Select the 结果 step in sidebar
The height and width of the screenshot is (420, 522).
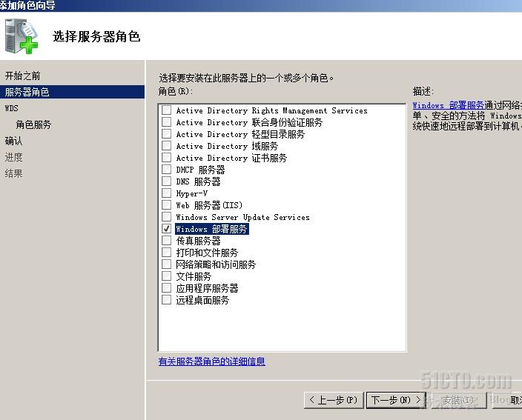click(13, 173)
